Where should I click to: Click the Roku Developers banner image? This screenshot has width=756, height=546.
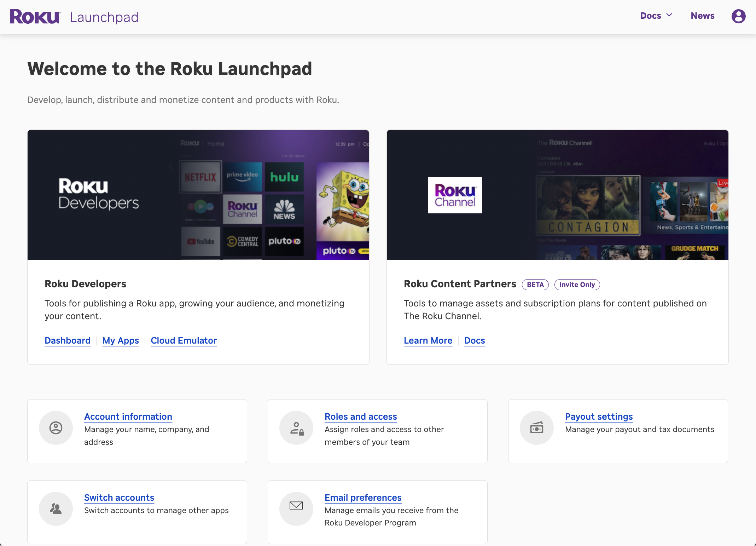(198, 195)
